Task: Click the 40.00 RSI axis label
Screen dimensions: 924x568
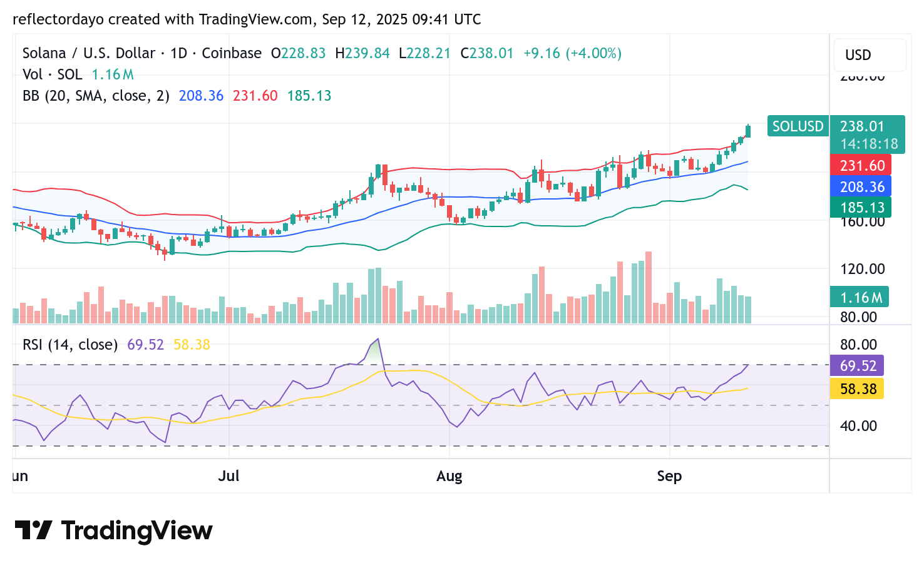Action: point(858,426)
